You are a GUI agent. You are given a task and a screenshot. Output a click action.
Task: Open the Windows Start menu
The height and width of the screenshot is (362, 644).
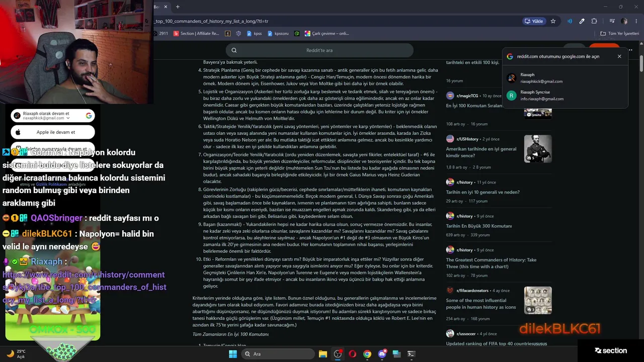pyautogui.click(x=232, y=354)
